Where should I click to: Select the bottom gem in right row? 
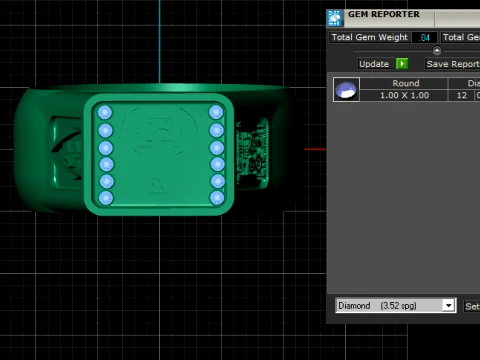[x=217, y=198]
